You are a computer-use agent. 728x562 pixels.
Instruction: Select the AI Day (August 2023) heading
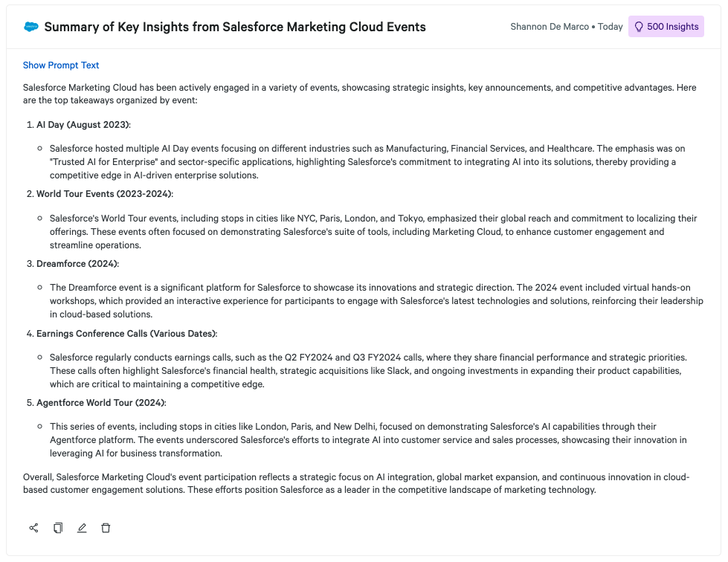click(x=83, y=124)
